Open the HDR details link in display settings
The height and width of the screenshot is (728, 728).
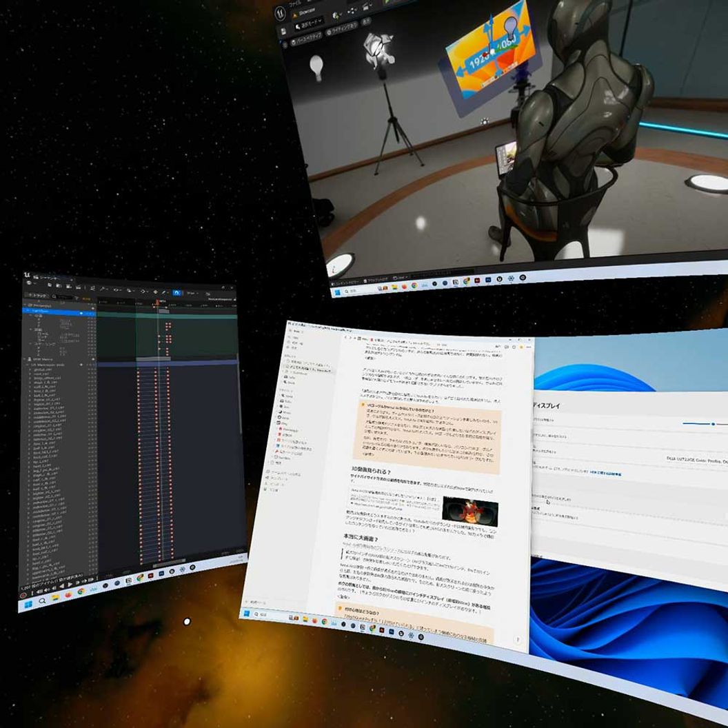click(605, 473)
